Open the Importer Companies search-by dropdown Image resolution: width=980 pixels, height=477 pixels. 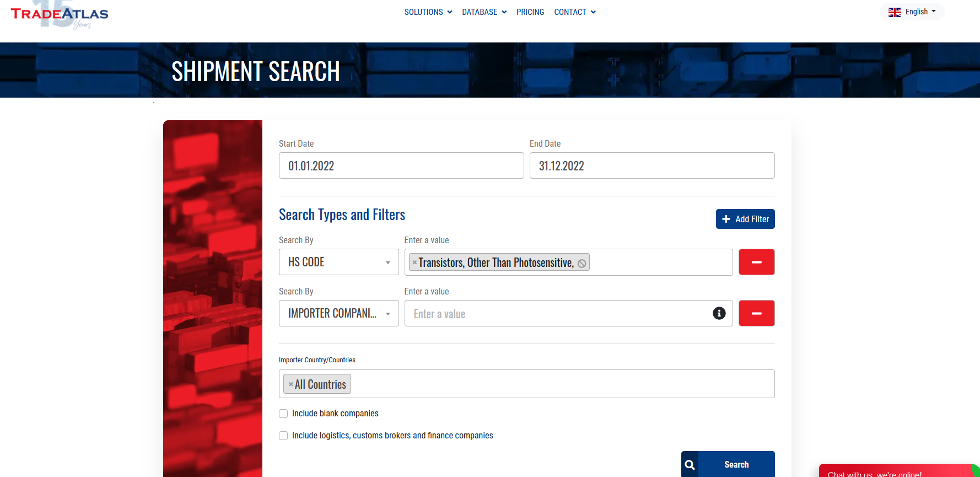(x=338, y=313)
